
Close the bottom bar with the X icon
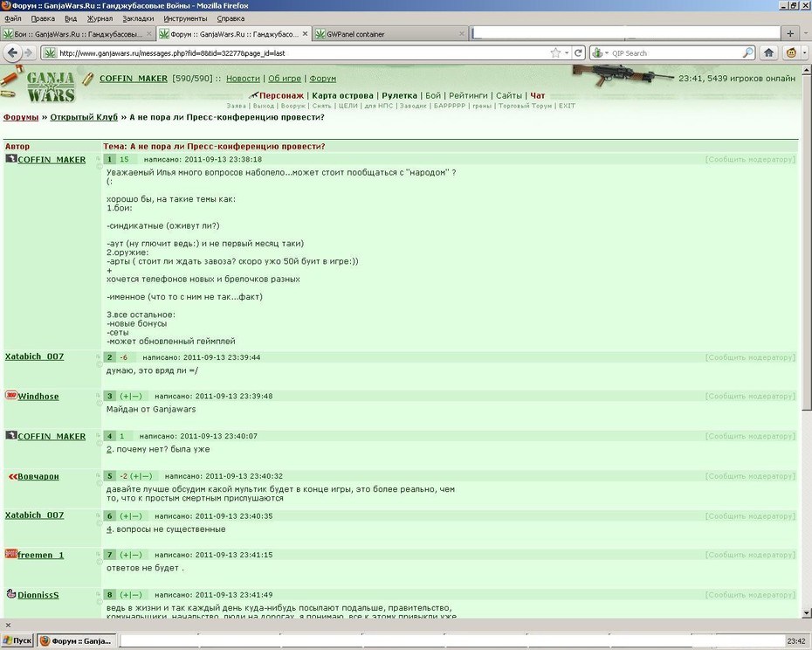[x=8, y=626]
